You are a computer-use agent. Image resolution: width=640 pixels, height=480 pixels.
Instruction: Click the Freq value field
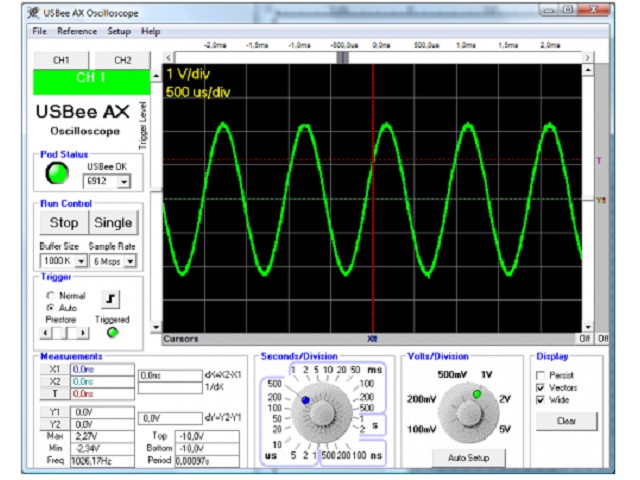[x=102, y=461]
